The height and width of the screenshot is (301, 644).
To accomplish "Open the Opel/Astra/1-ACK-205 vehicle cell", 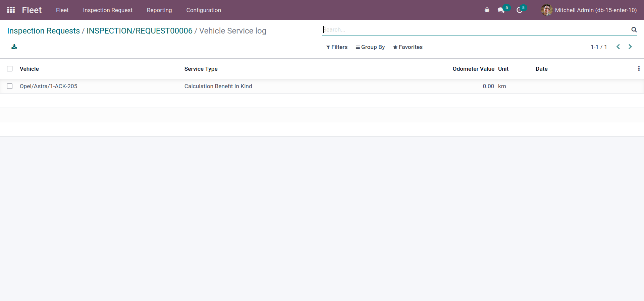I will pos(49,86).
